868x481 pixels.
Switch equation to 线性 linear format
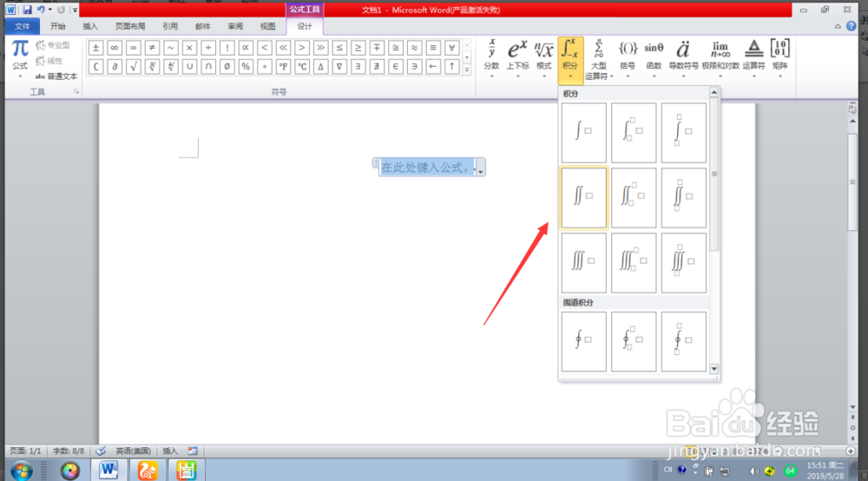pos(49,60)
